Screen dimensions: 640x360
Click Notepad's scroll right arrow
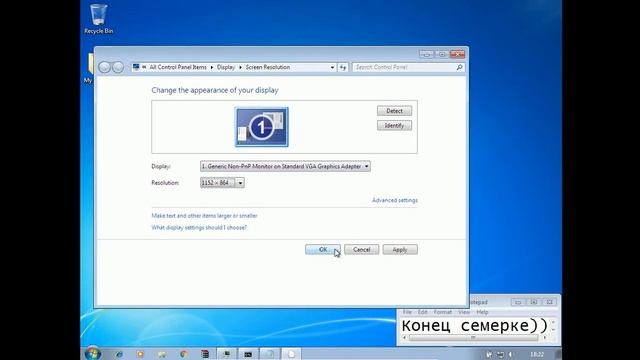(545, 338)
